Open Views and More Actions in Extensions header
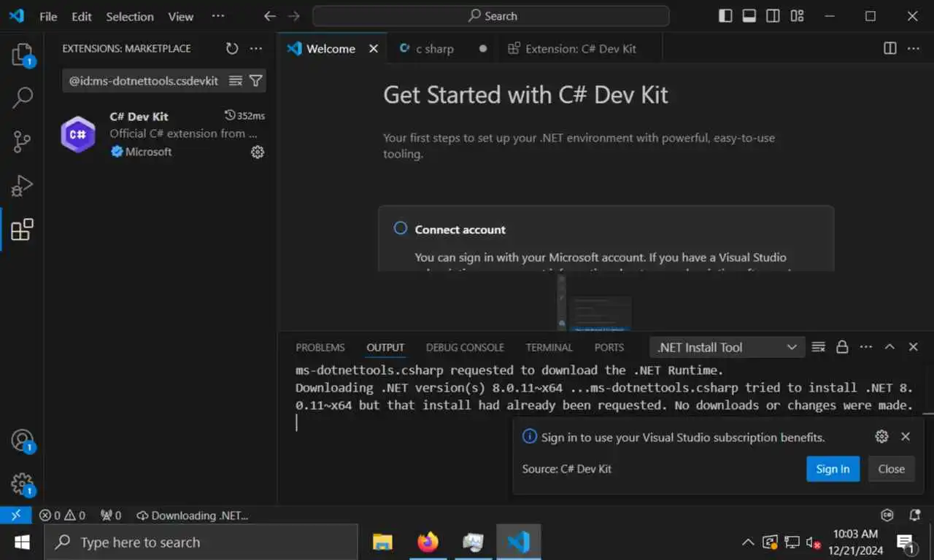 pos(255,49)
